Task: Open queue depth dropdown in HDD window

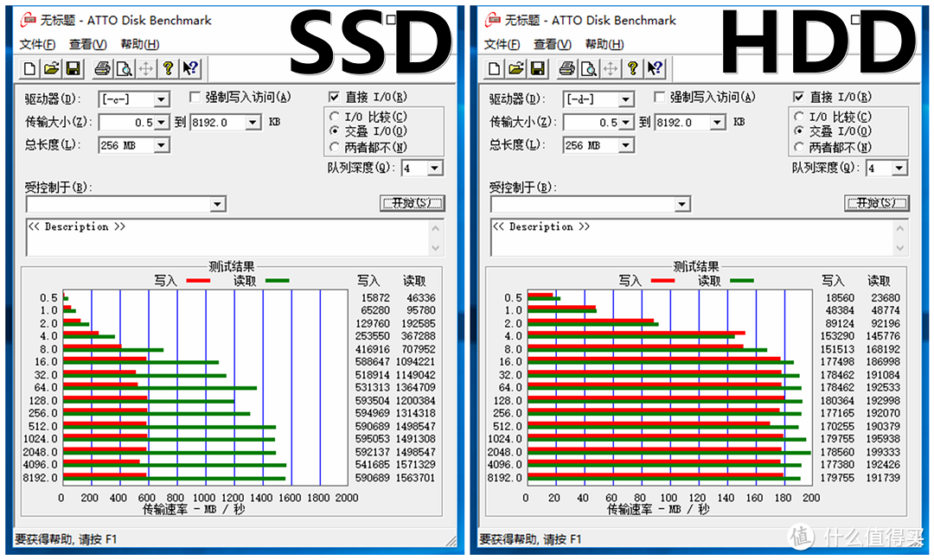Action: pyautogui.click(x=899, y=169)
